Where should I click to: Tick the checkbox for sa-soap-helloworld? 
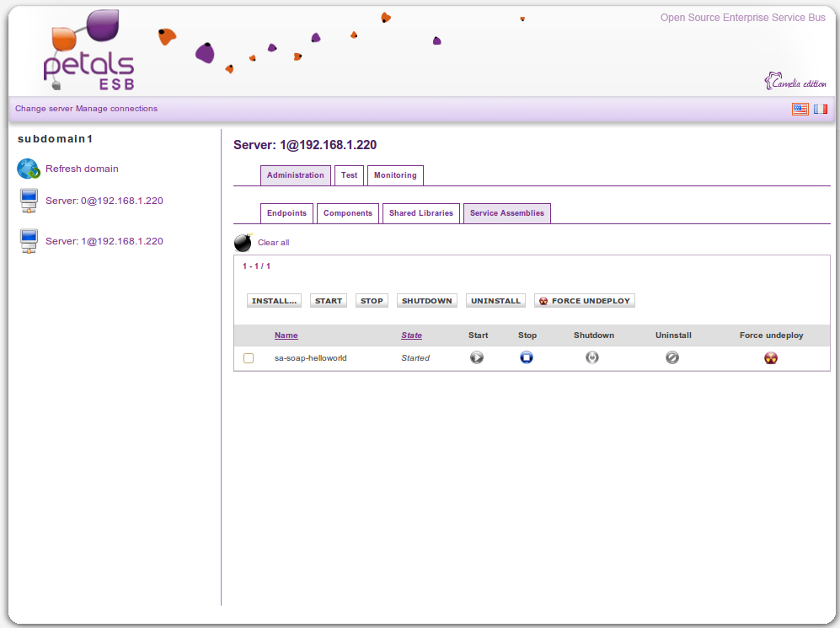249,358
